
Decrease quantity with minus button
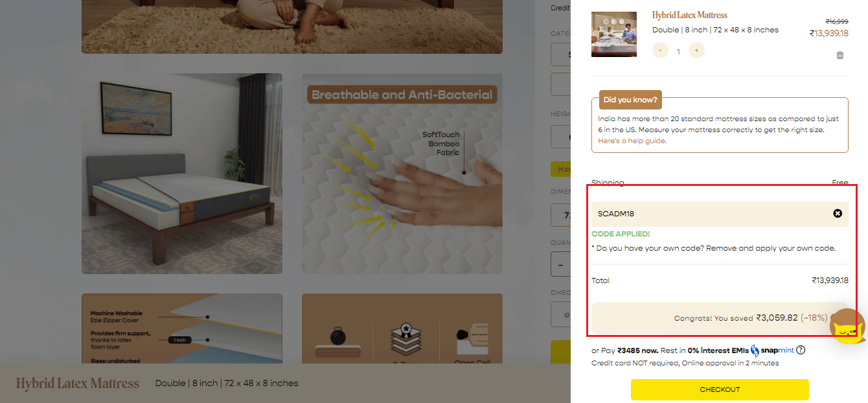660,51
